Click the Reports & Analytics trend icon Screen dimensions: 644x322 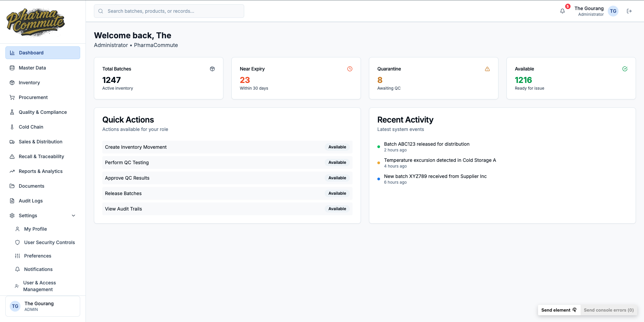pos(12,171)
